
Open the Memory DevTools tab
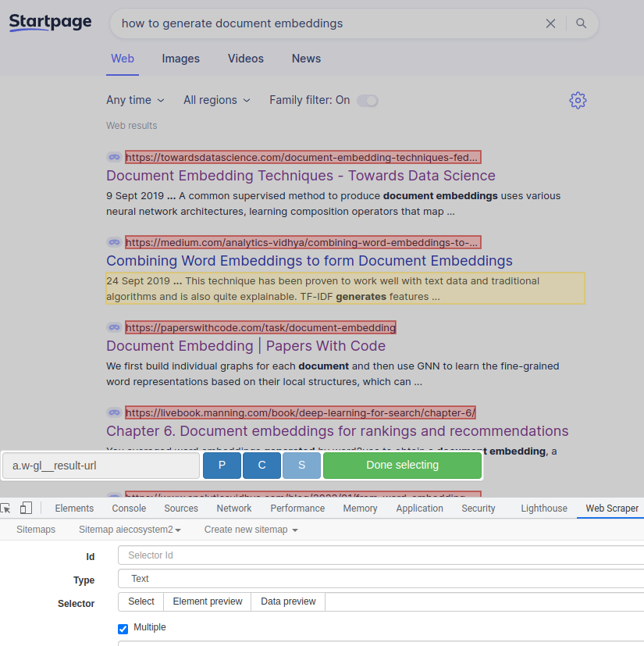[x=361, y=509]
